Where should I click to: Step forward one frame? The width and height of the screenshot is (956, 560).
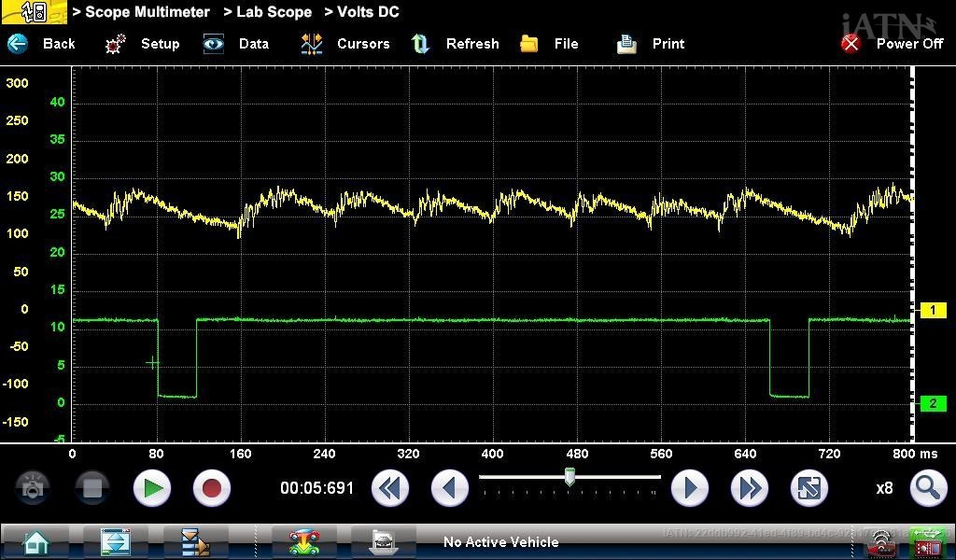click(690, 488)
